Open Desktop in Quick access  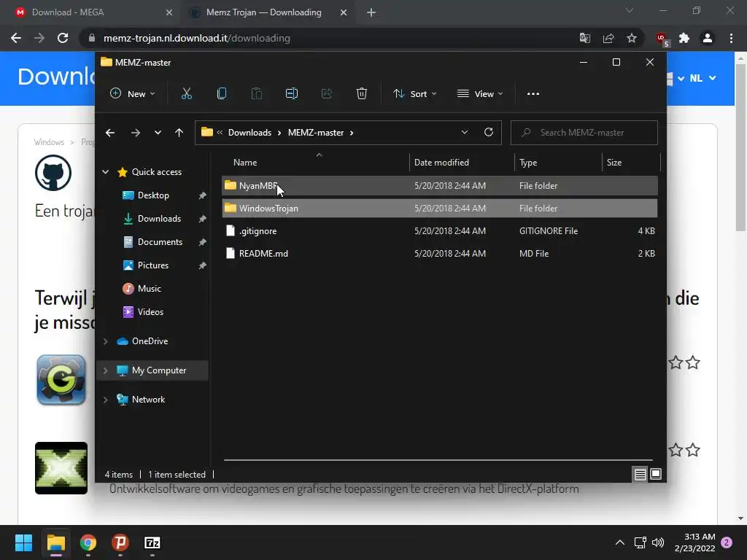click(152, 195)
